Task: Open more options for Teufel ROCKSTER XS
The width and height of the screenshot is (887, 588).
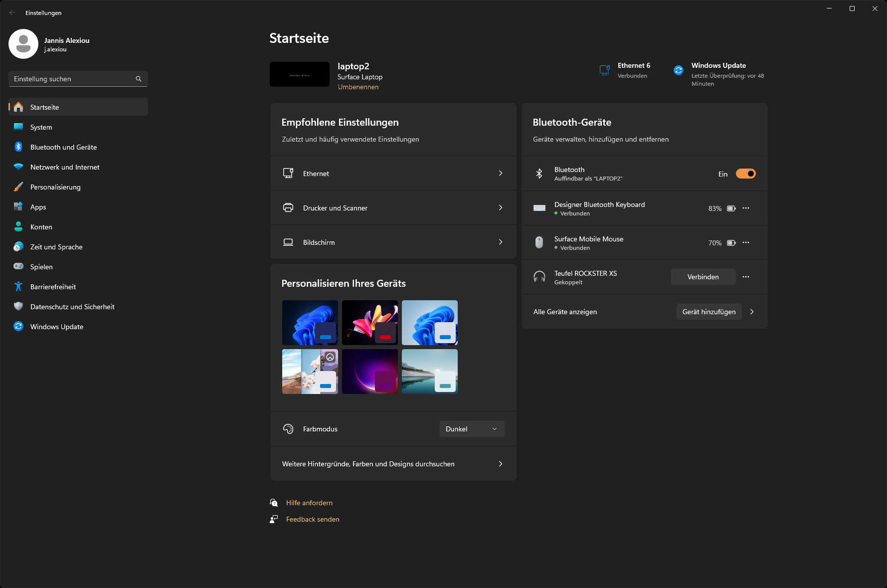Action: coord(746,277)
